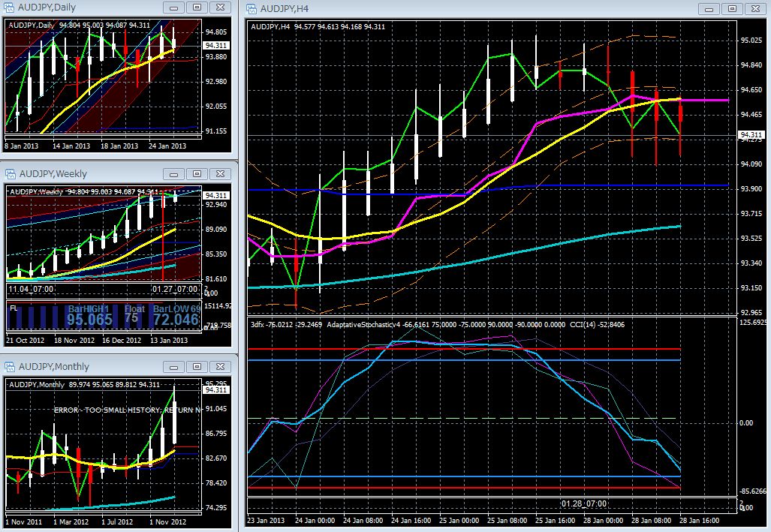The width and height of the screenshot is (771, 532).
Task: Click the 24 Jan 16:00 date label in H4
Action: point(411,521)
